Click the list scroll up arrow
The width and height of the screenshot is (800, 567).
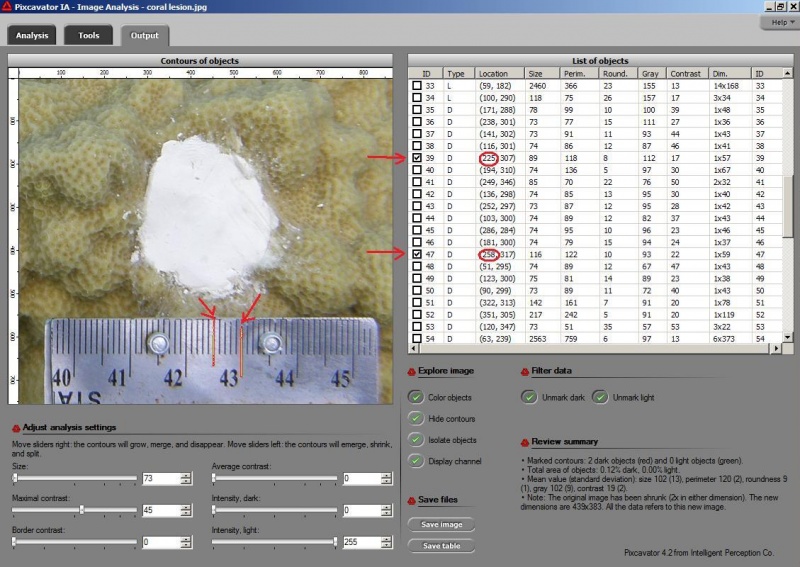point(788,73)
